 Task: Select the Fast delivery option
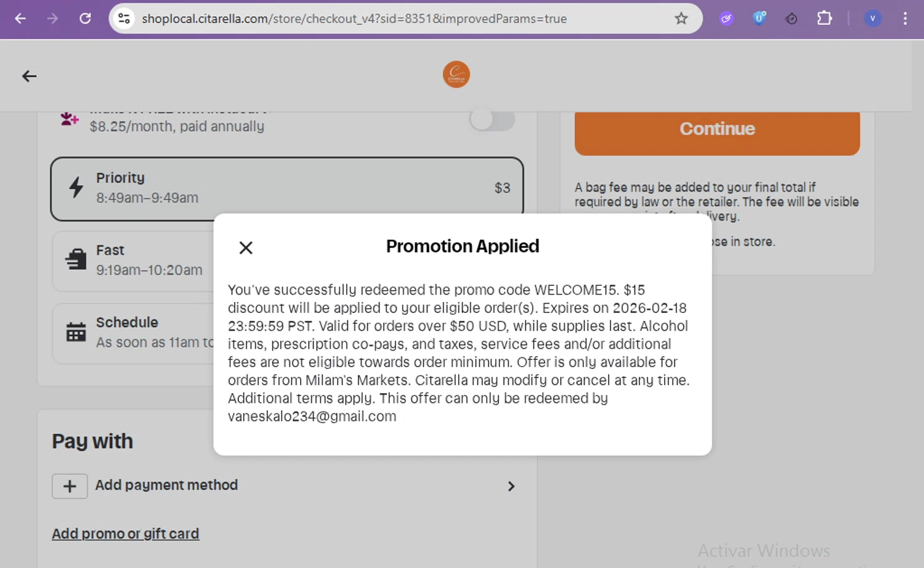tap(133, 261)
